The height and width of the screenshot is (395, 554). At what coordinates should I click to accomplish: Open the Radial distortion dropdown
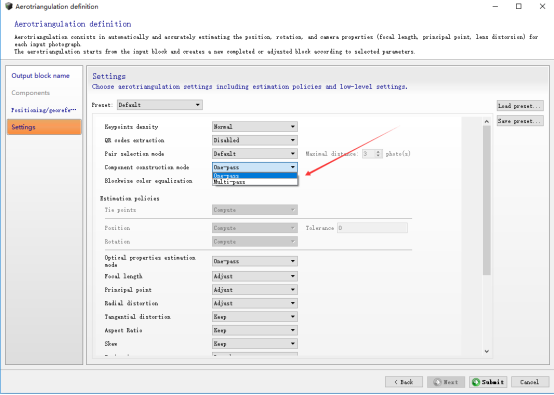tap(255, 303)
